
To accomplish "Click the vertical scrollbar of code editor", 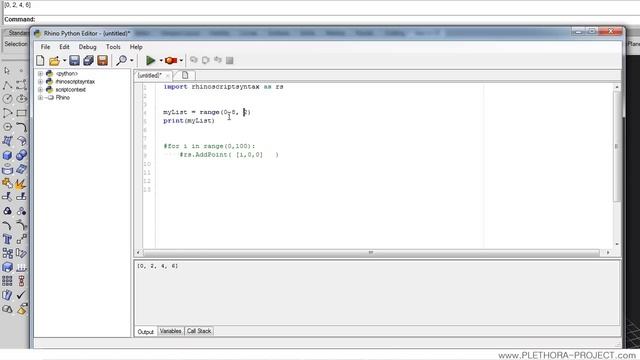I will [x=616, y=146].
